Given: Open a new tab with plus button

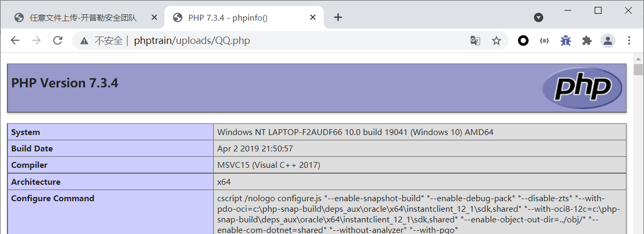Looking at the screenshot, I should tap(338, 17).
